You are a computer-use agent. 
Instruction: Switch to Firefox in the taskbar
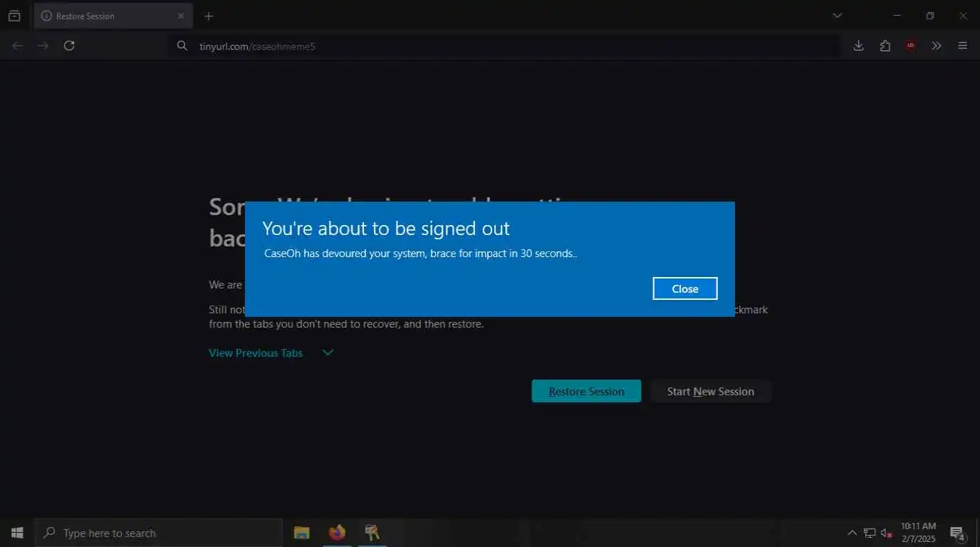click(x=337, y=533)
